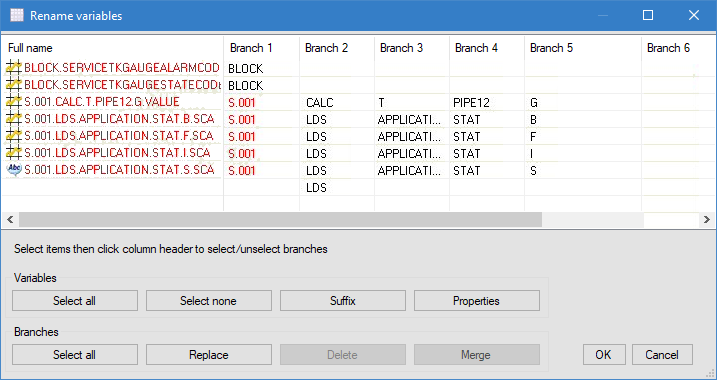Select BLOCK.SERVICETKGAUGEALARMCOD full name
The width and height of the screenshot is (717, 380).
click(121, 68)
